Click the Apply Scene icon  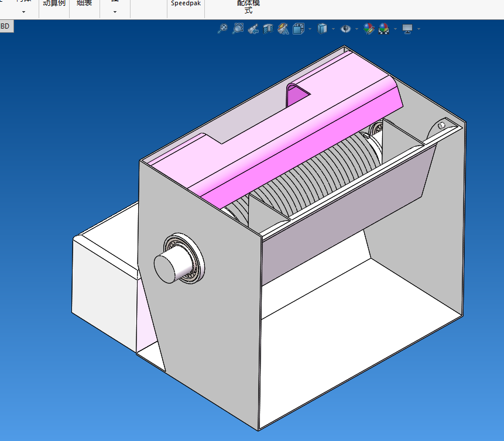click(383, 28)
